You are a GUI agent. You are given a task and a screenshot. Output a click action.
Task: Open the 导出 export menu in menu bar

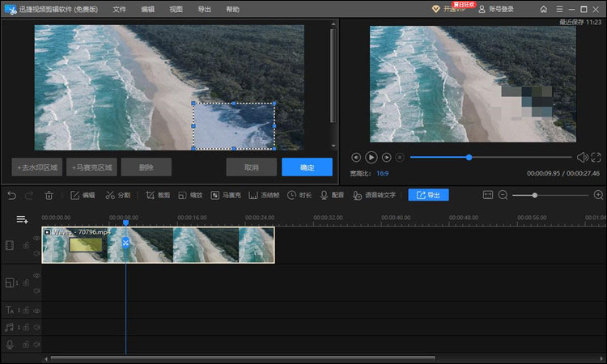pyautogui.click(x=204, y=9)
